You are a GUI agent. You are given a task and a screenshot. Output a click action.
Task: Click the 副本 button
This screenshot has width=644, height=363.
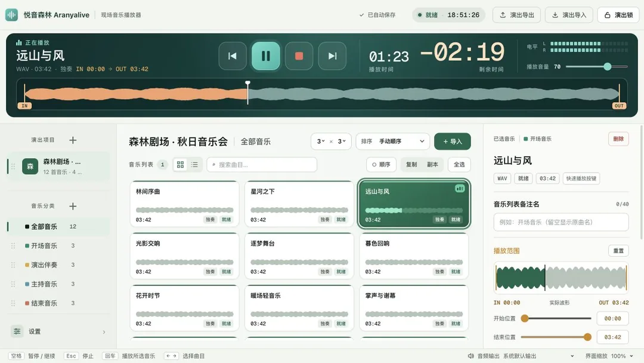432,164
